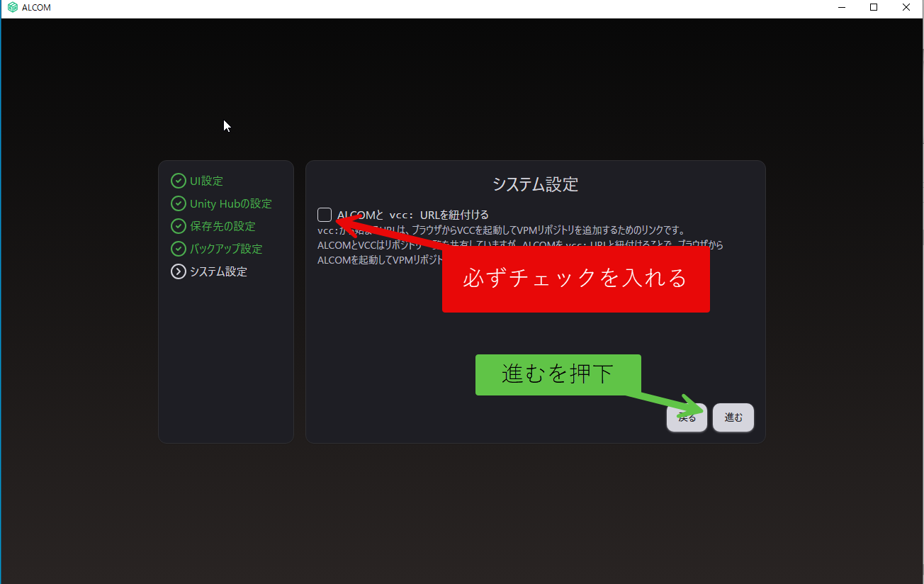This screenshot has height=584, width=924.
Task: Click the checkmark icon beside 保存先の設定
Action: (179, 226)
